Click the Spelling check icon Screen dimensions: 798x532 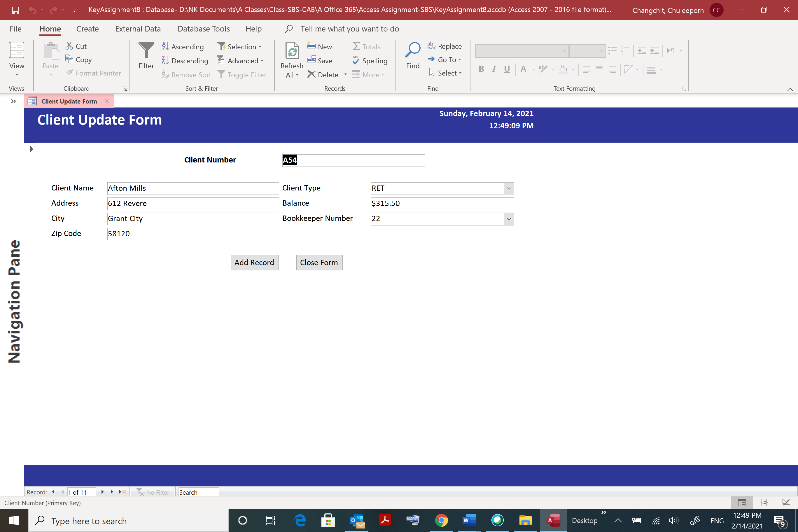[356, 61]
